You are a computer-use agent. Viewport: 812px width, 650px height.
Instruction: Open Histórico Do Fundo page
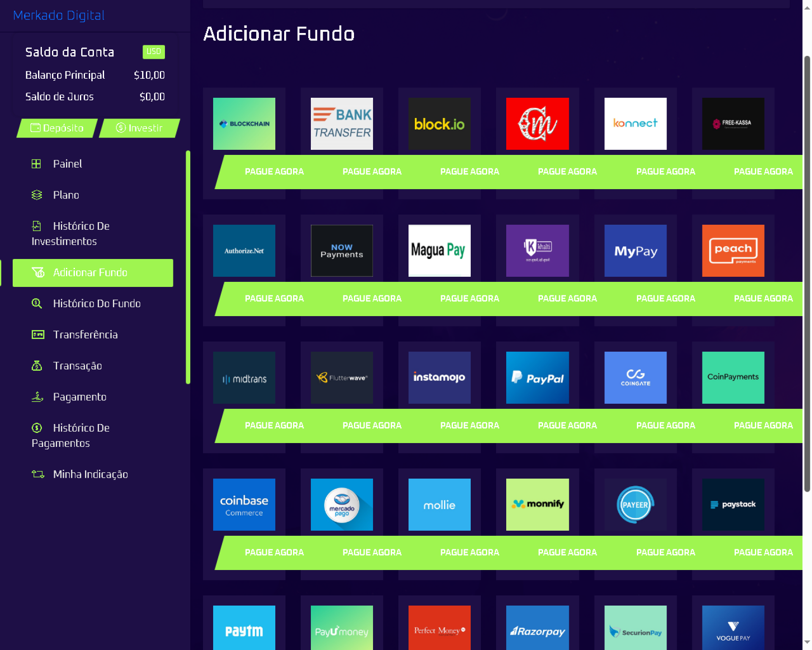point(96,303)
